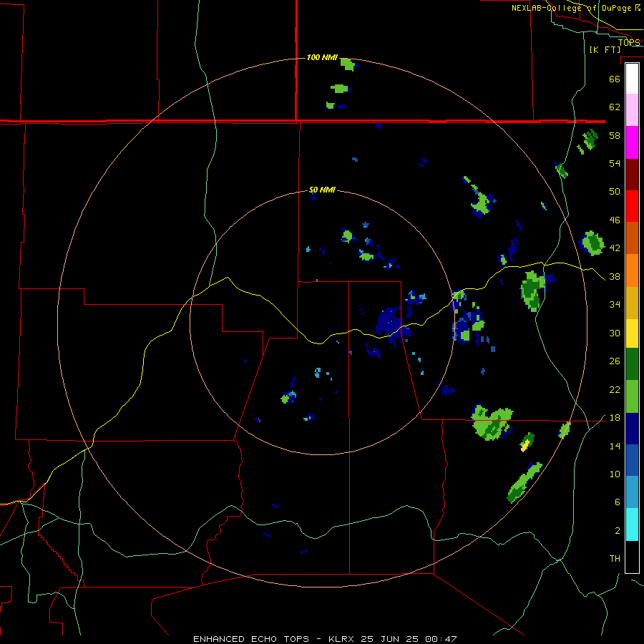
Task: Click the "26" legend value
Action: pyautogui.click(x=615, y=361)
